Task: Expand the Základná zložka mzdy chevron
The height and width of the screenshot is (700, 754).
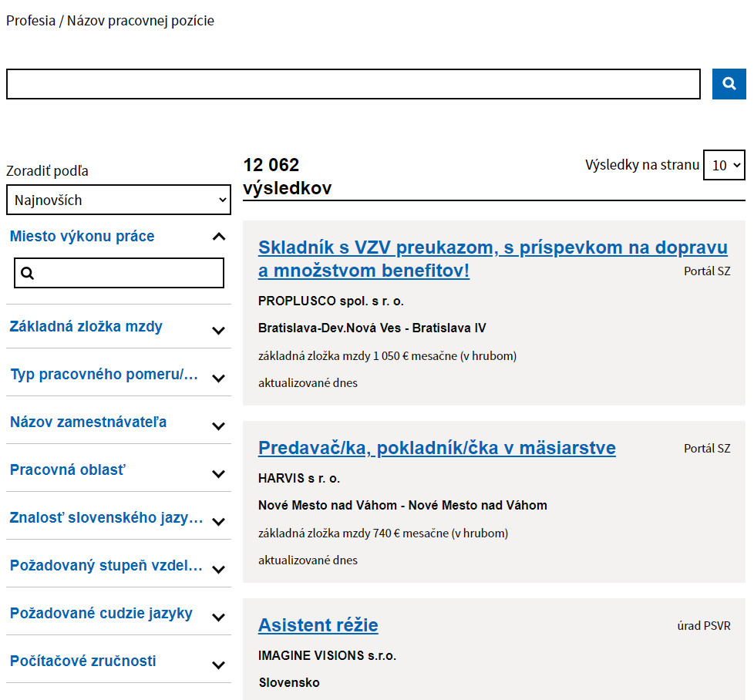Action: pyautogui.click(x=219, y=330)
